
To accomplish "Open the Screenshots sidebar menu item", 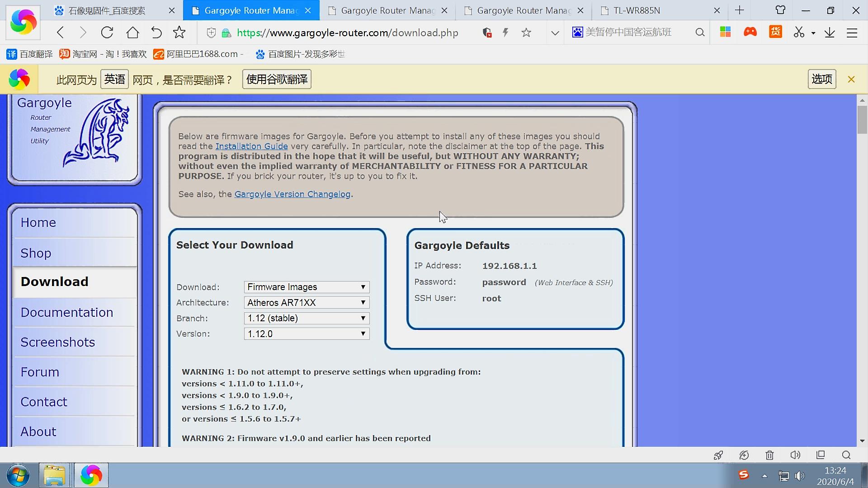I will coord(58,342).
